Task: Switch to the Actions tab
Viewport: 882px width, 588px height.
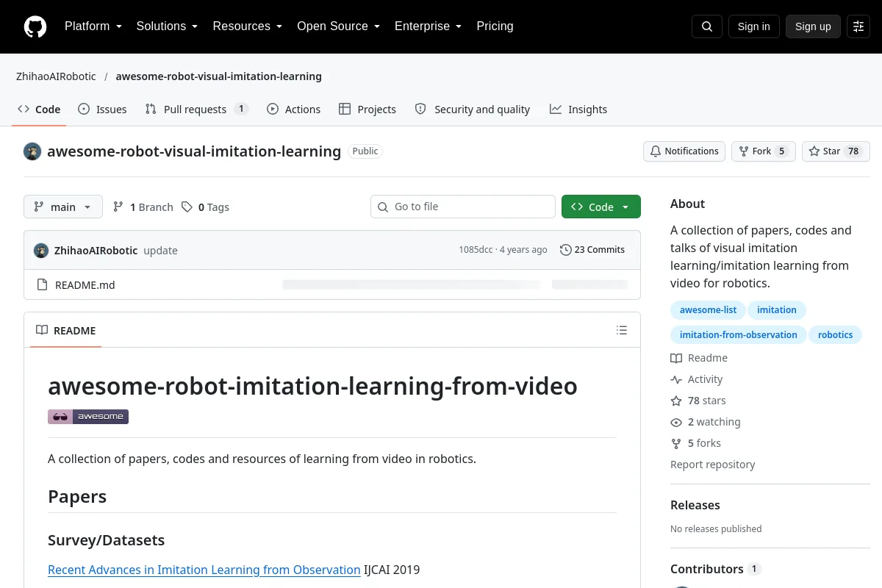Action: tap(294, 109)
